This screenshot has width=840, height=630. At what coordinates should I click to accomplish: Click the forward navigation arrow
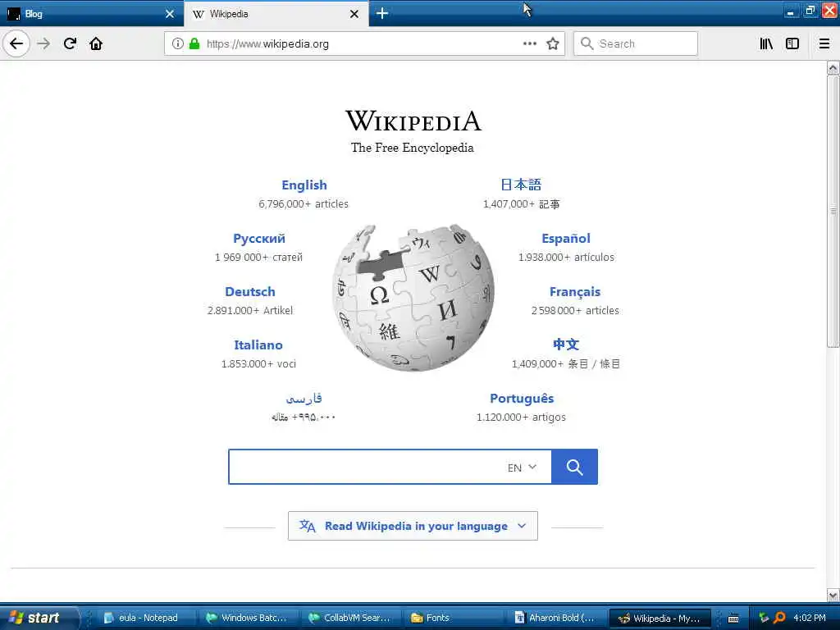(x=44, y=44)
